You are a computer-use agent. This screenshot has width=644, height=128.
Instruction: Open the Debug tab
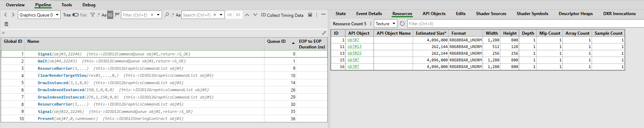click(x=89, y=5)
